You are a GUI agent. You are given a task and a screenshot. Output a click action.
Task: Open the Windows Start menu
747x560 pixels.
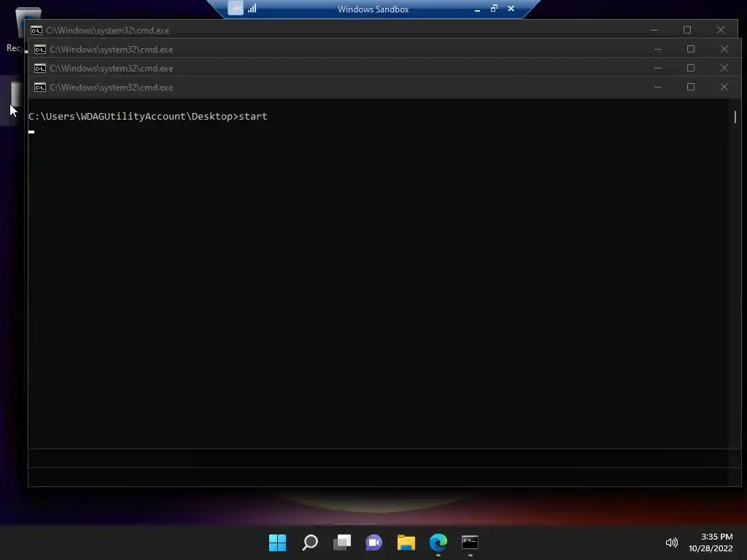277,542
